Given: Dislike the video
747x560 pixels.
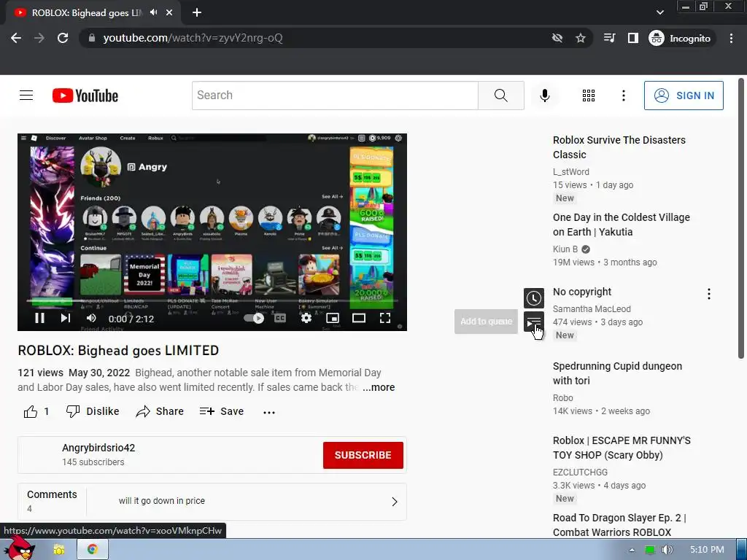Looking at the screenshot, I should (93, 411).
